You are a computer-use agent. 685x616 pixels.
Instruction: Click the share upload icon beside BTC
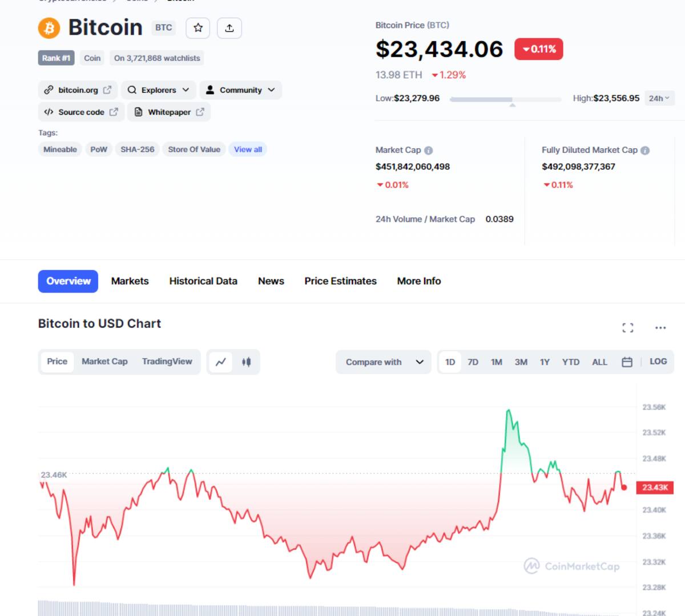229,28
